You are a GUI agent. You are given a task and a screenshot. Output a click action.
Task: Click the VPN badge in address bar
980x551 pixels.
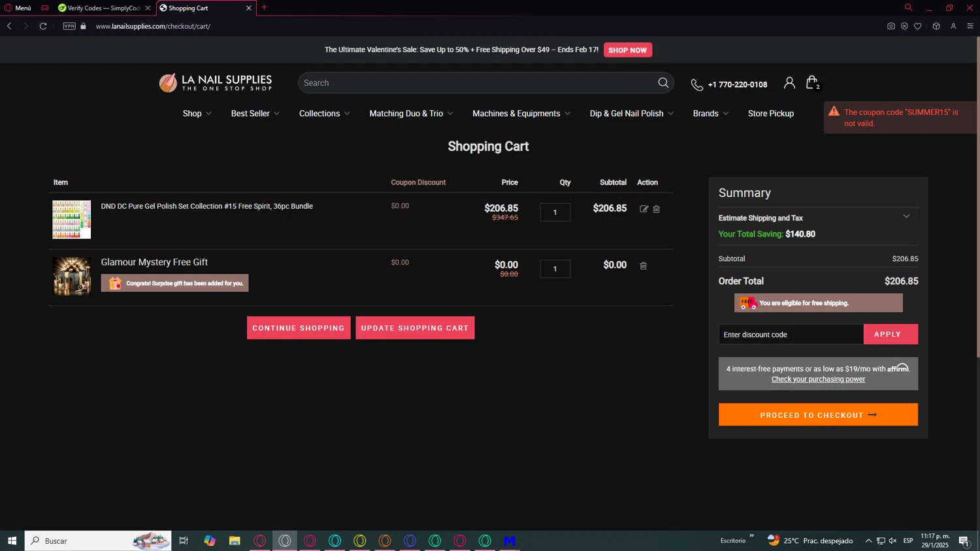pyautogui.click(x=69, y=26)
